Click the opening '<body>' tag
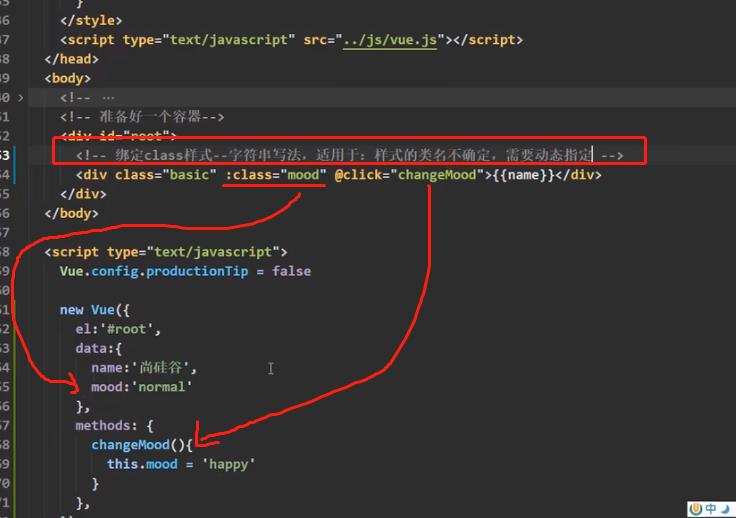736x518 pixels. pyautogui.click(x=68, y=78)
